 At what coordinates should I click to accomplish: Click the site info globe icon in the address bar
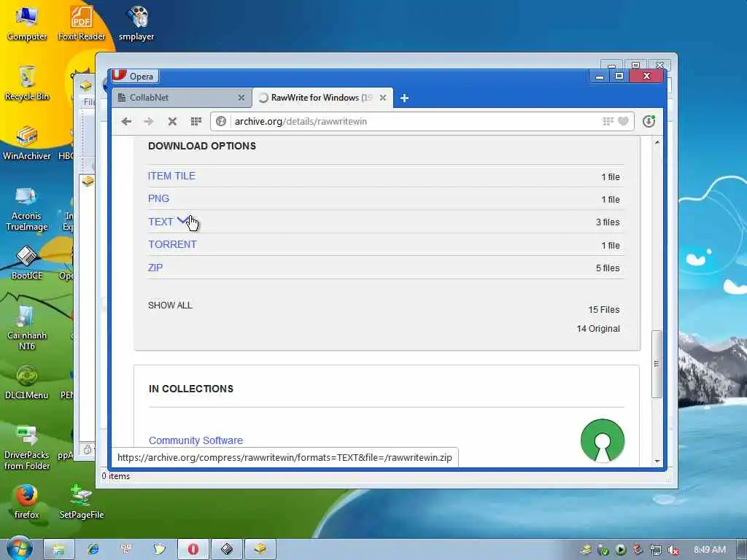pos(221,122)
